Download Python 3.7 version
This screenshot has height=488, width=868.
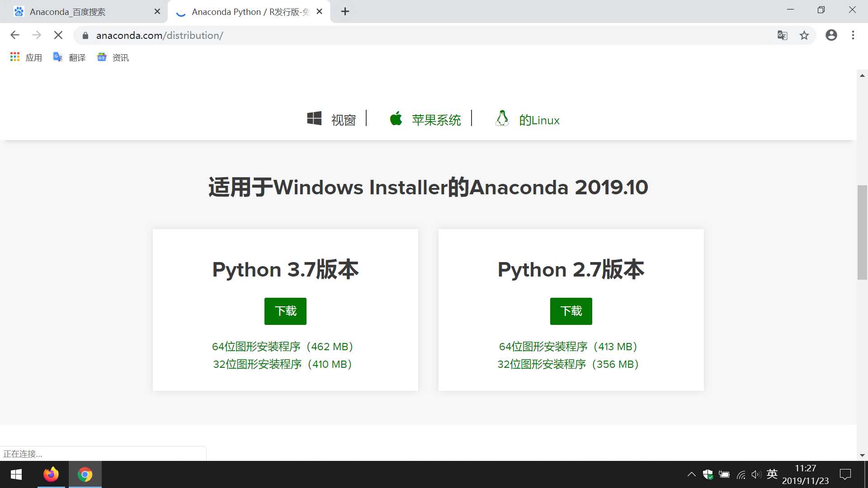click(x=285, y=311)
